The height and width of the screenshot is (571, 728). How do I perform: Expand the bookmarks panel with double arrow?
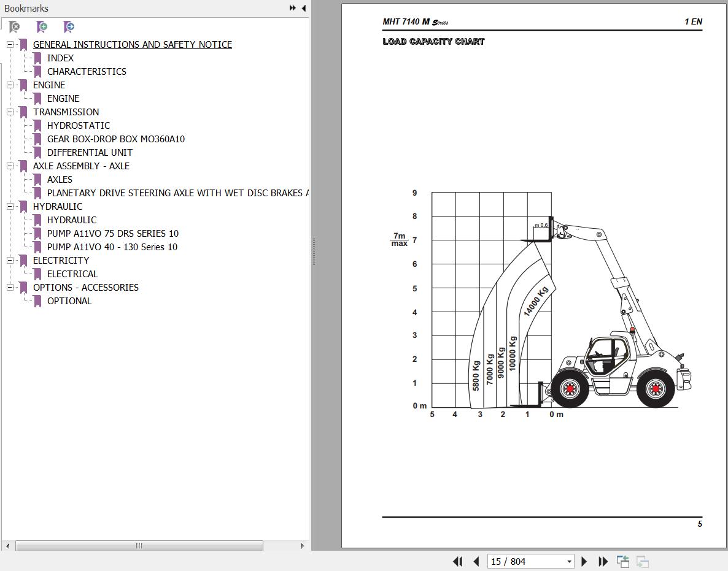293,8
